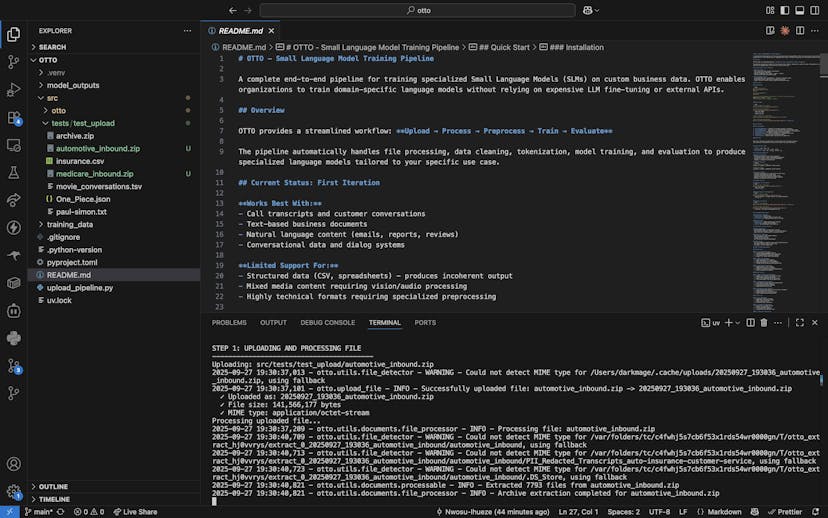Expand the OUTLINE section

point(54,487)
